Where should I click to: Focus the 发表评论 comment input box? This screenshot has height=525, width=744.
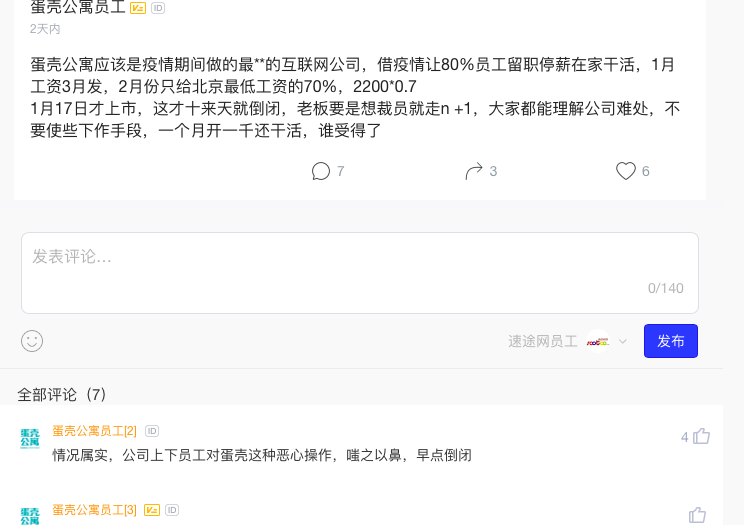point(360,272)
